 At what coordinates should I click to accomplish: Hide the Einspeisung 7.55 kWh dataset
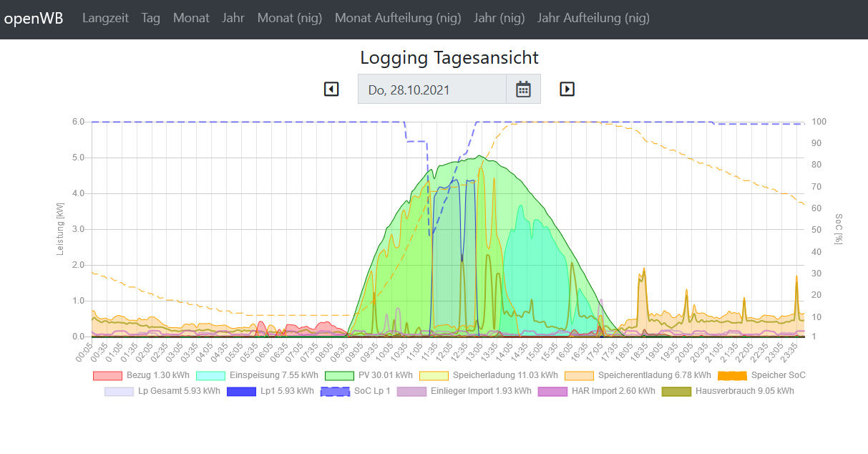pyautogui.click(x=258, y=375)
